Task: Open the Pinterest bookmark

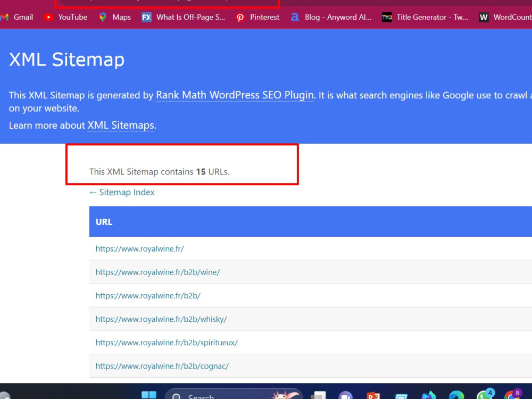Action: (x=257, y=17)
